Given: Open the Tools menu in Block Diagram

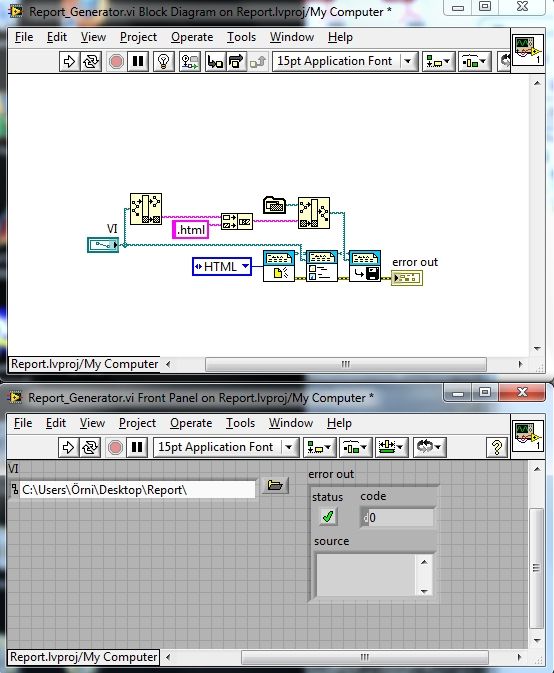Looking at the screenshot, I should tap(241, 37).
